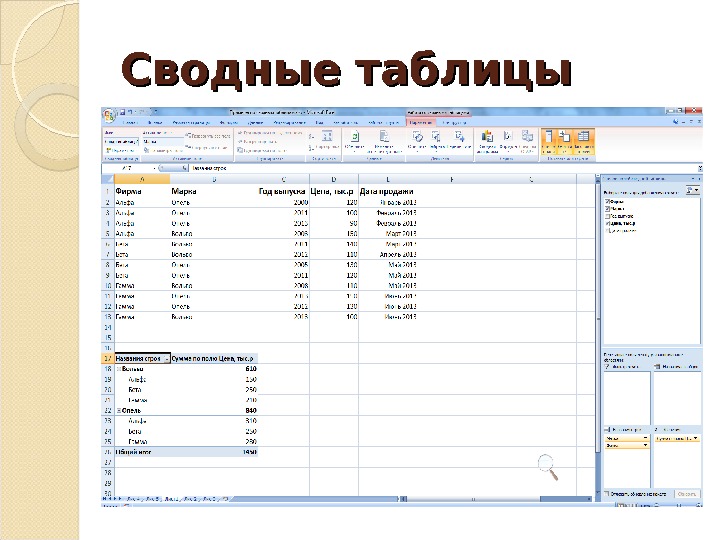Open Name Box dropdown arrow
This screenshot has width=720, height=540.
coord(155,168)
